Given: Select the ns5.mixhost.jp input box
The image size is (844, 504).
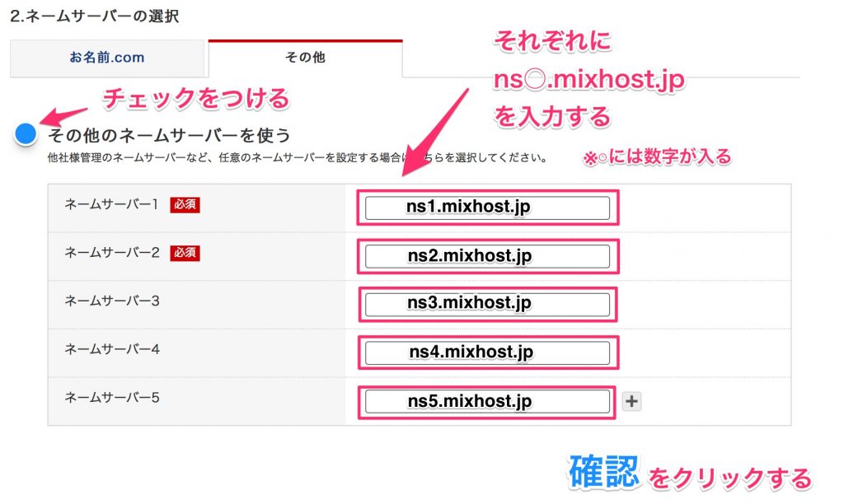Looking at the screenshot, I should [487, 401].
